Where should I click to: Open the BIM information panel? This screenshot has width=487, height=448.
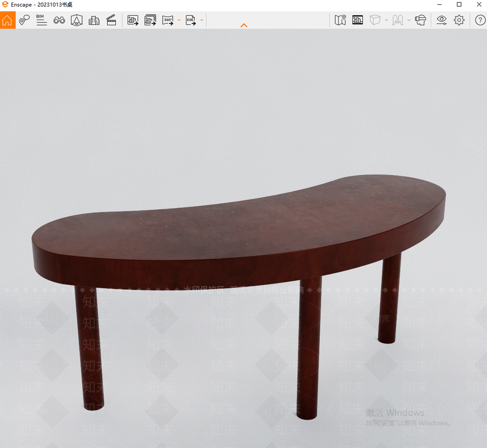pos(41,20)
